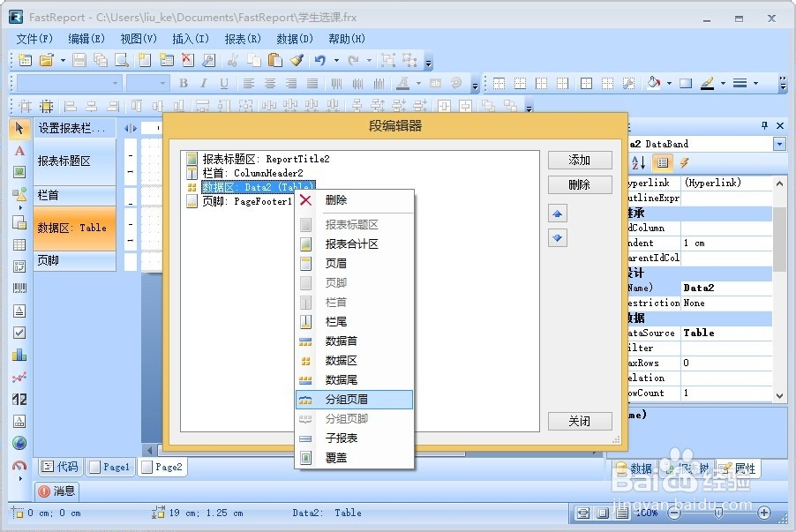Screen dimensions: 796x532
Task: Click the move band up arrow
Action: (x=558, y=214)
